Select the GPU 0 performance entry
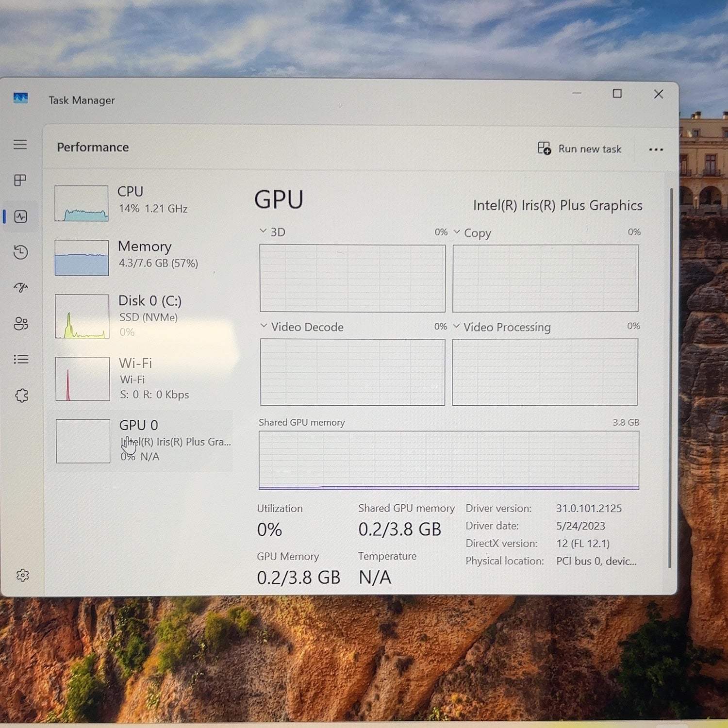This screenshot has height=728, width=728. pos(141,441)
